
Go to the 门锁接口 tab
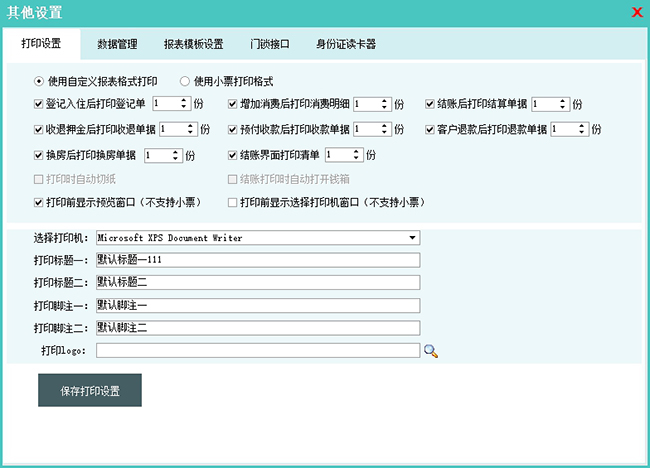269,44
